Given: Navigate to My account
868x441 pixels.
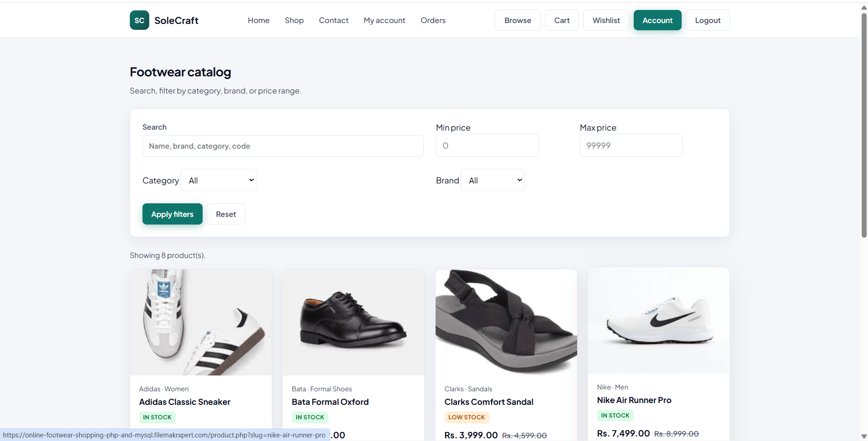Looking at the screenshot, I should [384, 20].
